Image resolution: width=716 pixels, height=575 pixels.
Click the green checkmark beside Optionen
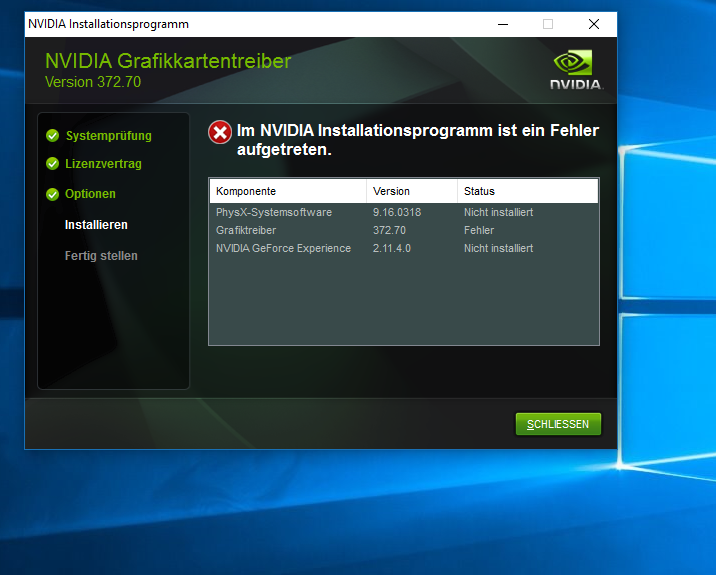coord(53,194)
